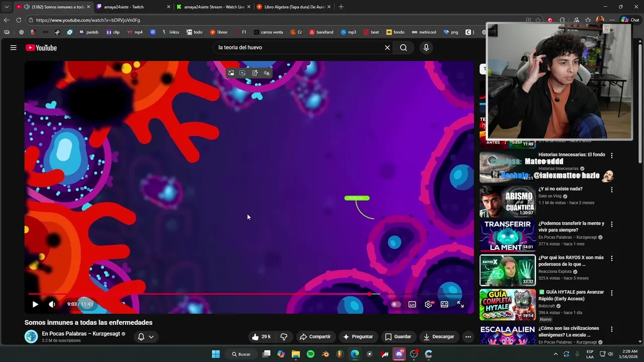Image resolution: width=644 pixels, height=362 pixels.
Task: Open File Explorer from the taskbar
Action: 296,354
